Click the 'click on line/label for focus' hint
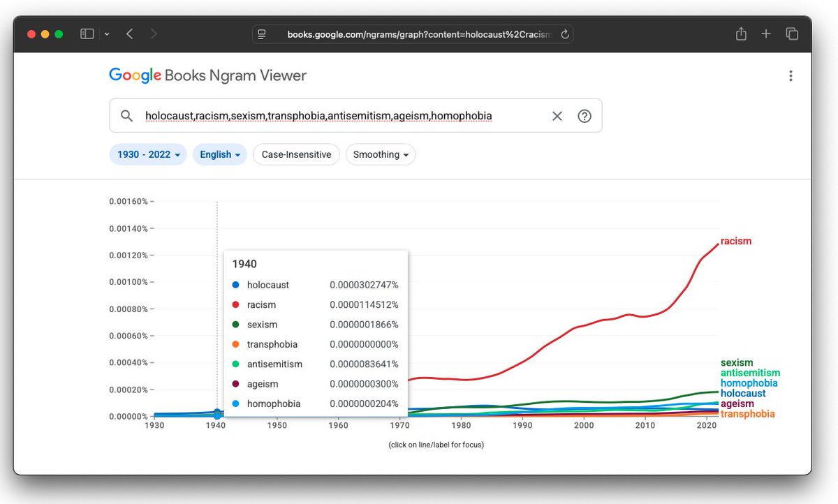 (436, 445)
